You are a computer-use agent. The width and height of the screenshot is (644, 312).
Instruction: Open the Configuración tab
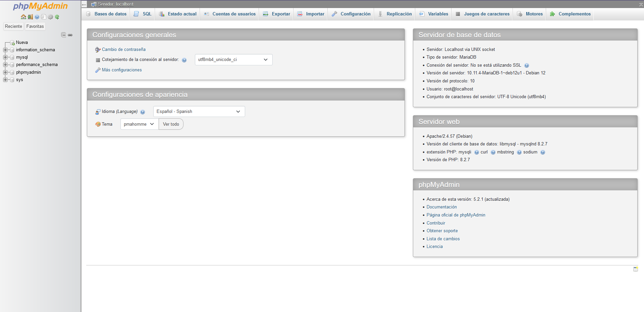click(351, 14)
